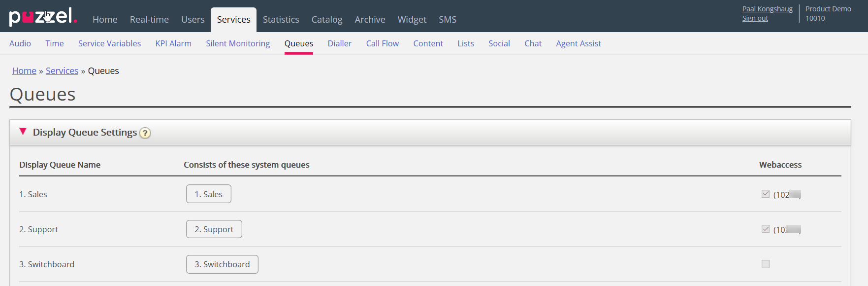The width and height of the screenshot is (868, 286).
Task: Open the Statistics main tab
Action: (x=281, y=20)
